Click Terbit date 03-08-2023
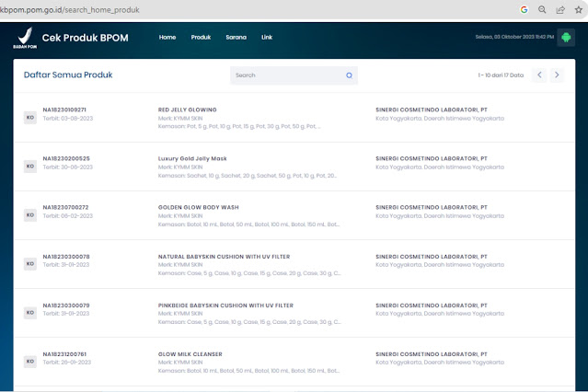The width and height of the screenshot is (588, 392). (x=68, y=119)
